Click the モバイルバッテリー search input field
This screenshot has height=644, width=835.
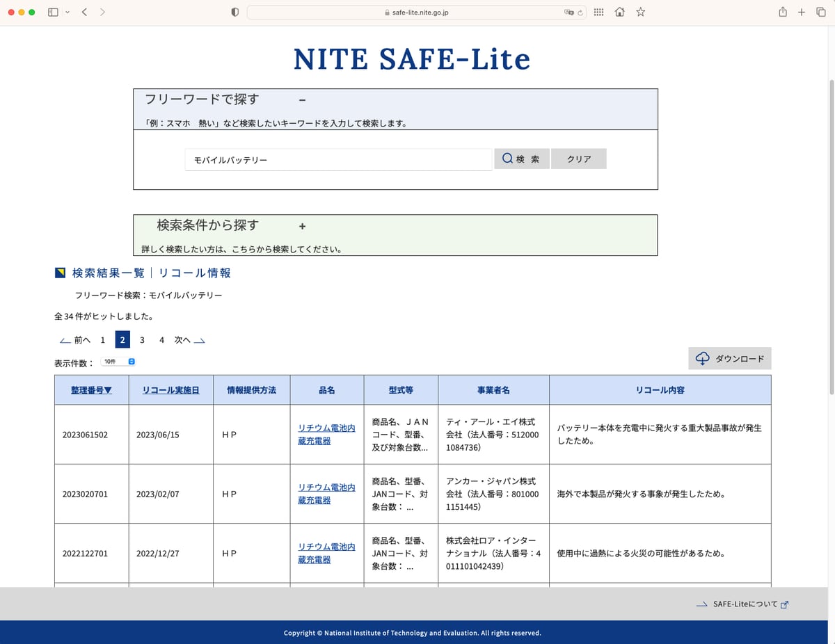click(x=338, y=160)
